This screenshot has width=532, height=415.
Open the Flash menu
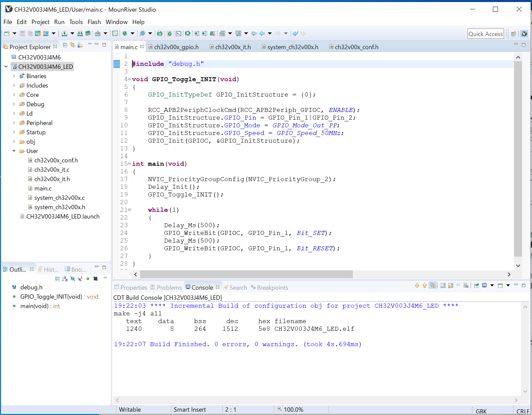[x=94, y=22]
